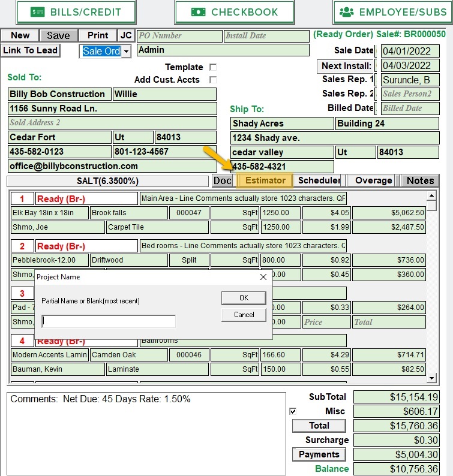The width and height of the screenshot is (453, 476).
Task: Cancel the Project Name dialog
Action: pos(244,315)
